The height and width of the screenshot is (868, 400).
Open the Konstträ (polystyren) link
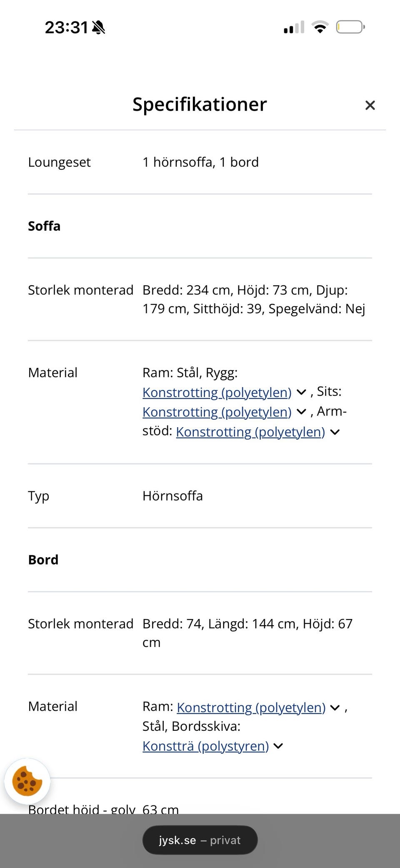pyautogui.click(x=205, y=746)
